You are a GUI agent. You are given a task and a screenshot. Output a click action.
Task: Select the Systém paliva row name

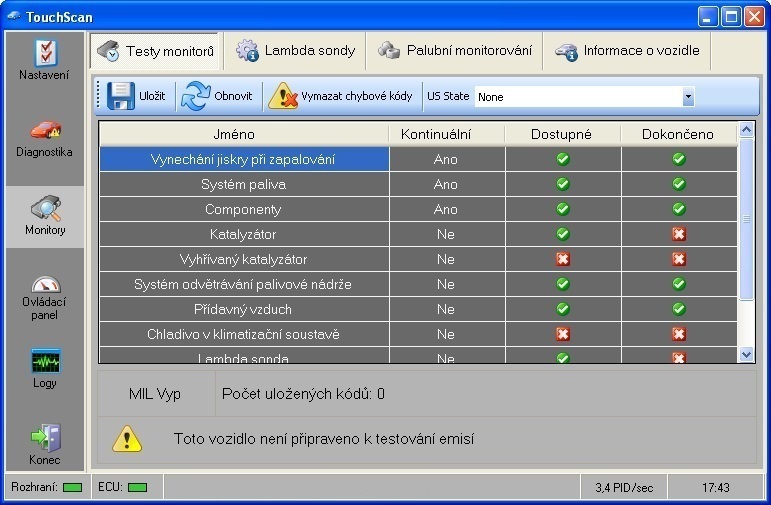243,184
